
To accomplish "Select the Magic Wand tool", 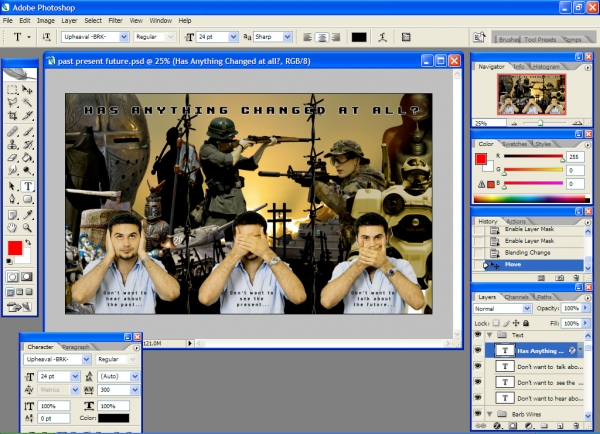I will pos(27,102).
